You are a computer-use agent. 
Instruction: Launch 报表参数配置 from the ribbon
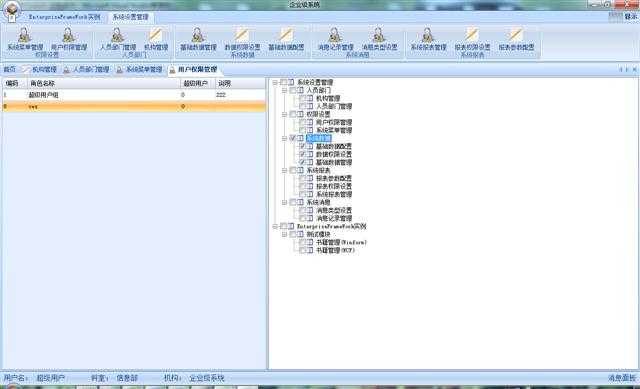click(x=516, y=38)
